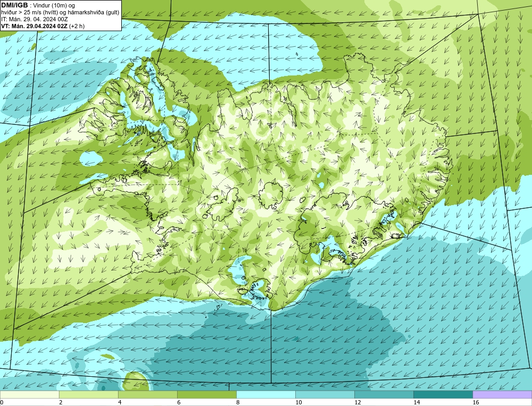Click the DMI/IGB title text
Image resolution: width=532 pixels, height=406 pixels.
[x=14, y=5]
